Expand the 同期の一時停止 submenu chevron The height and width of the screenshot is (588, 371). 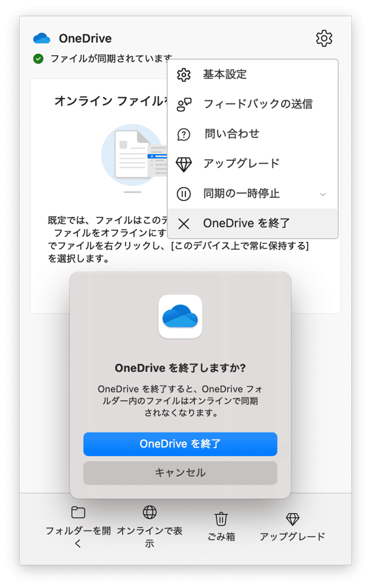tap(323, 194)
